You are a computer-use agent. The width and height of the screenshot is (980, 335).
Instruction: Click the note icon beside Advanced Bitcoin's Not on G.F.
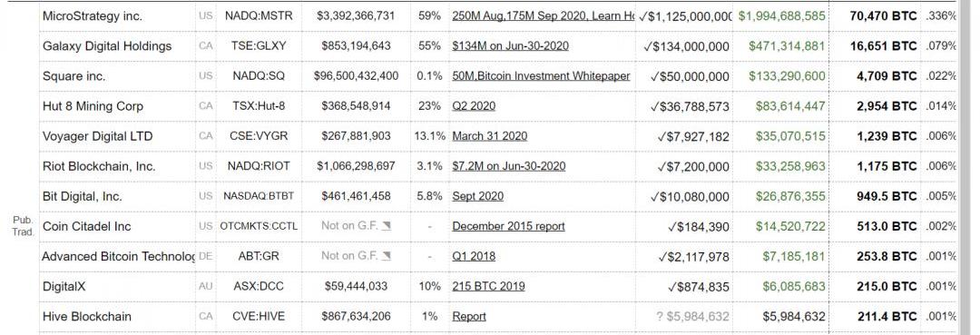(x=387, y=256)
